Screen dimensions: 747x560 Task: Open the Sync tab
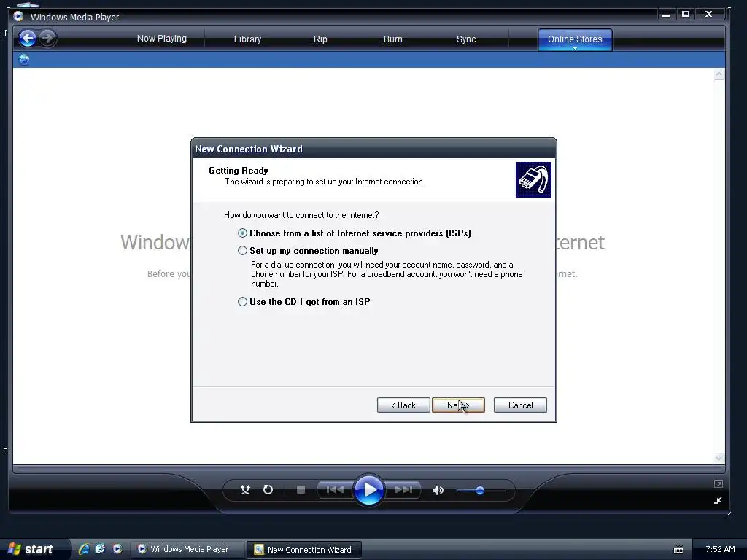click(466, 39)
